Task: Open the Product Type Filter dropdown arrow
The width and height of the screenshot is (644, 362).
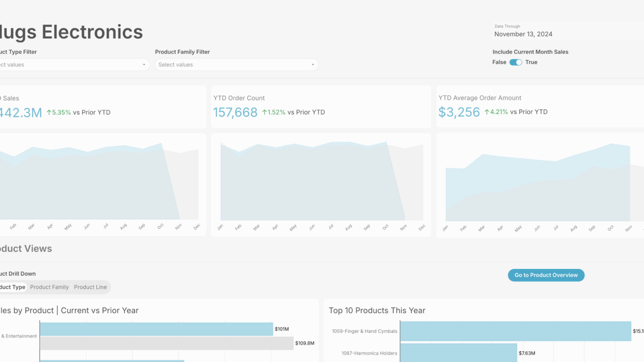Action: pyautogui.click(x=144, y=65)
